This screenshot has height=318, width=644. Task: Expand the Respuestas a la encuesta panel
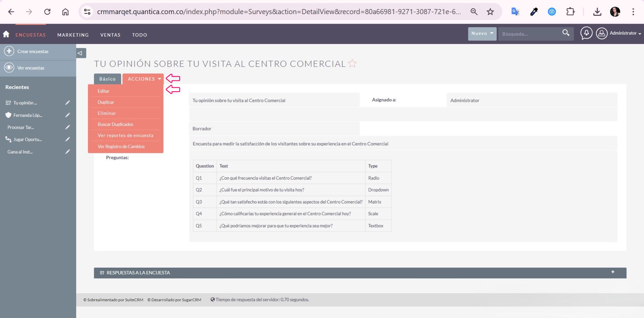[x=612, y=272]
